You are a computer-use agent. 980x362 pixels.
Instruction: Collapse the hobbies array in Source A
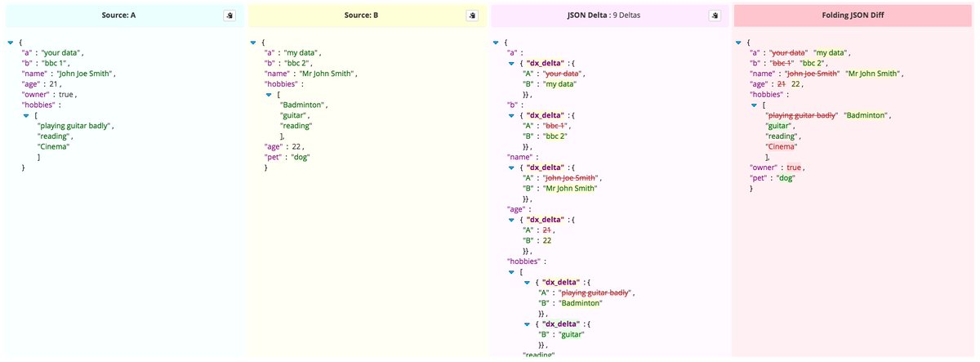26,115
